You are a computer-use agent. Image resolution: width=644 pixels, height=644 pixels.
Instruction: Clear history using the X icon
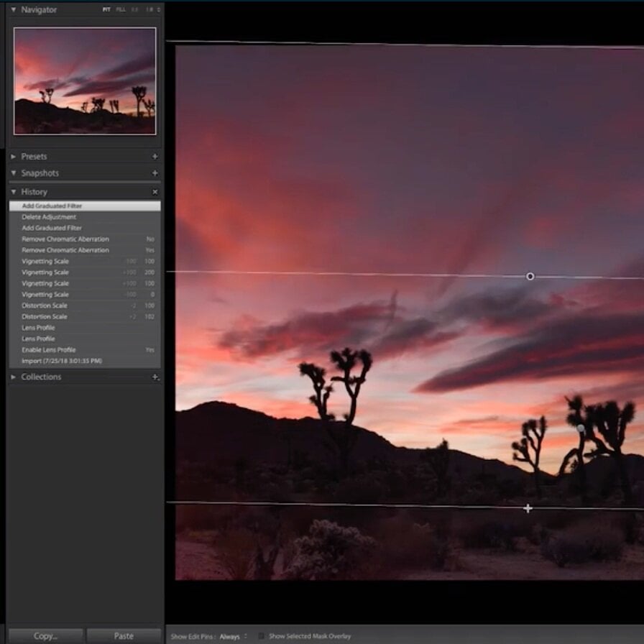(155, 193)
